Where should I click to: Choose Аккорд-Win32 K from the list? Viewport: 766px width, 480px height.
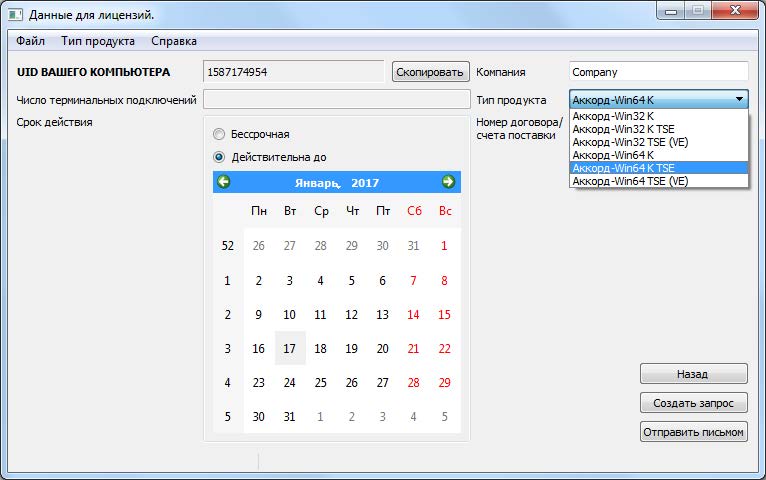point(659,116)
